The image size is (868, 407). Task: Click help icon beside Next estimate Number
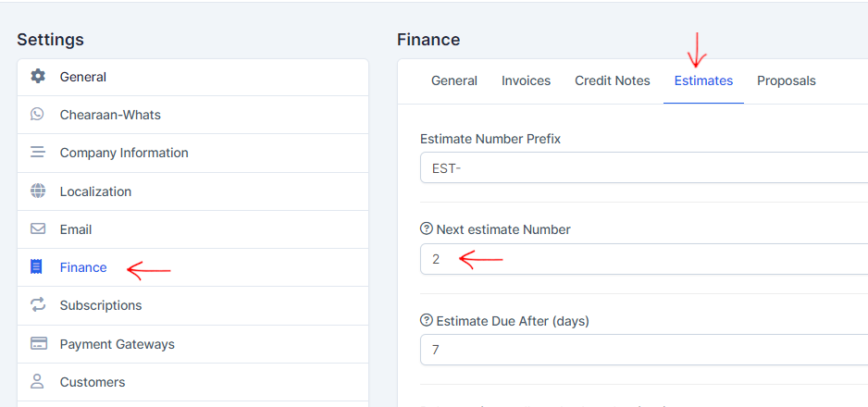[x=427, y=229]
